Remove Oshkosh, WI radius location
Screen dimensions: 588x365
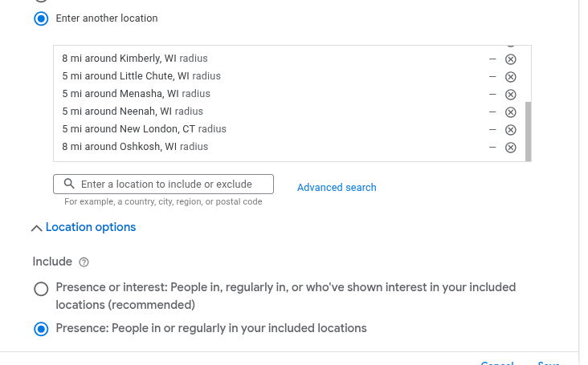pyautogui.click(x=510, y=148)
